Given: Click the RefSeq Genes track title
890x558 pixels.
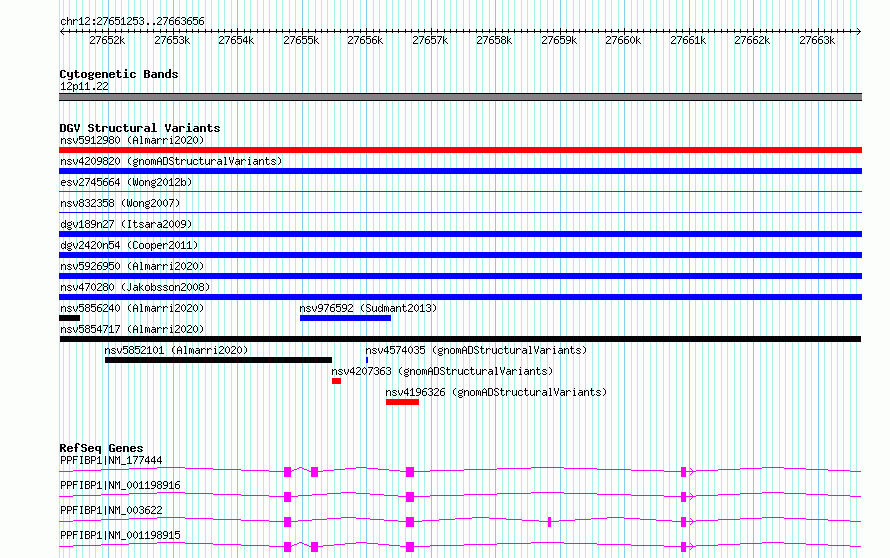Looking at the screenshot, I should tap(101, 448).
